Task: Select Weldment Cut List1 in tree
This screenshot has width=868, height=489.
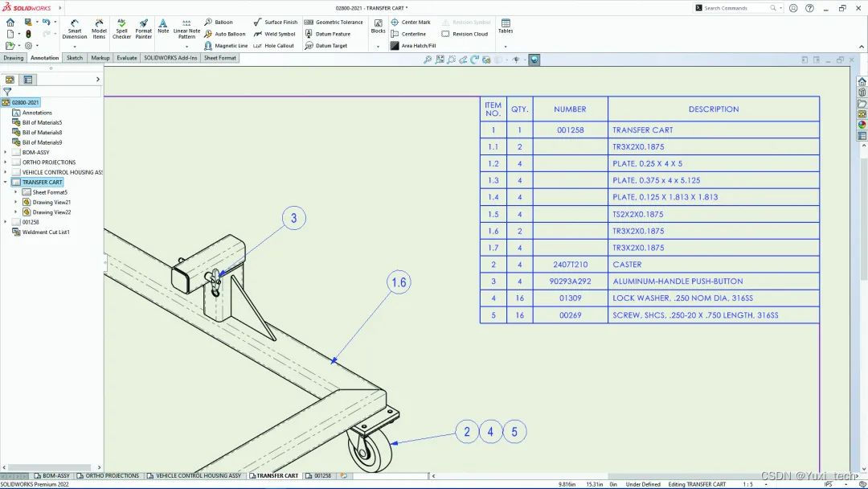Action: coord(47,232)
